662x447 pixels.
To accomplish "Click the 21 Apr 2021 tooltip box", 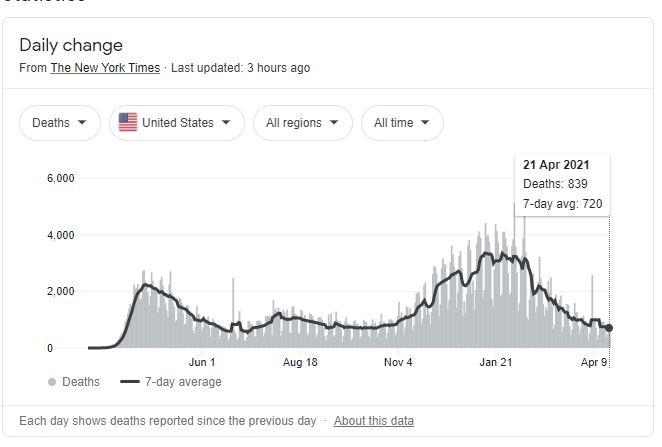I will coord(561,185).
